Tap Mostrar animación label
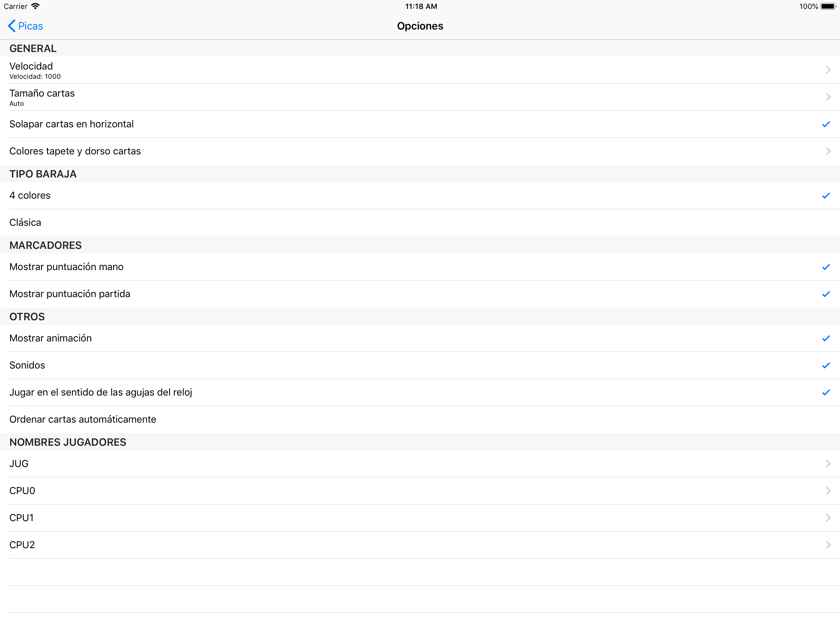 (50, 338)
